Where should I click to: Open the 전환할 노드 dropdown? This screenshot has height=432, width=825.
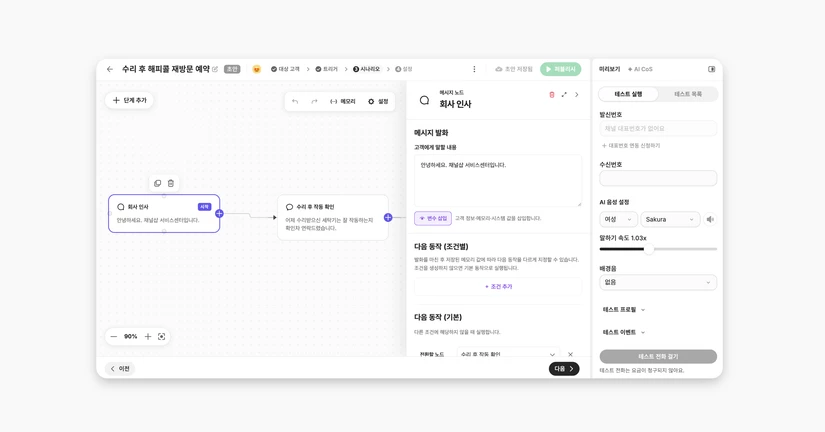(x=508, y=354)
